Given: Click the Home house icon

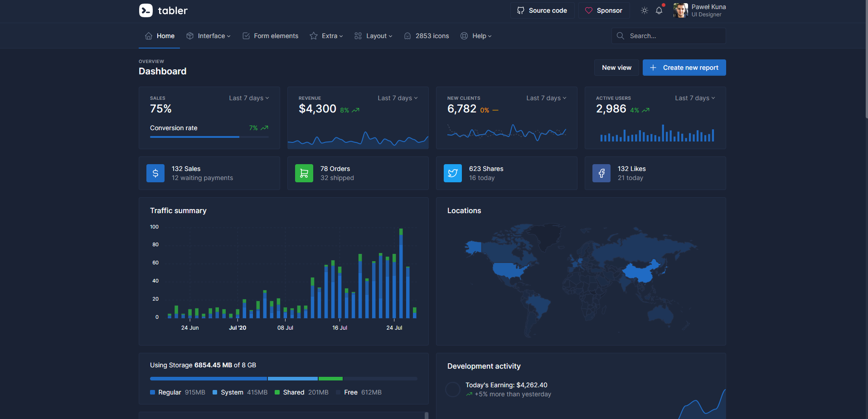Looking at the screenshot, I should click(x=149, y=36).
